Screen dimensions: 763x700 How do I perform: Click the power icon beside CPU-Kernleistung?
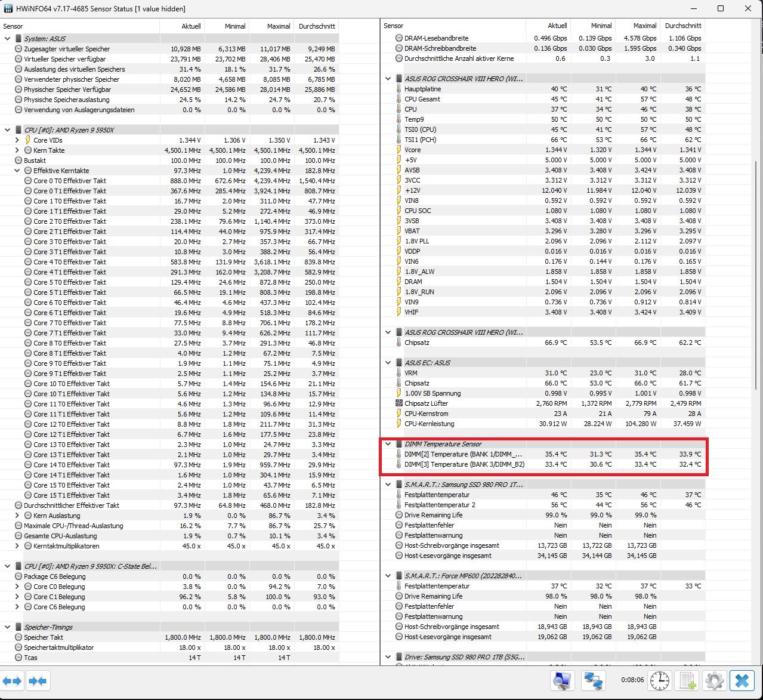click(x=399, y=424)
